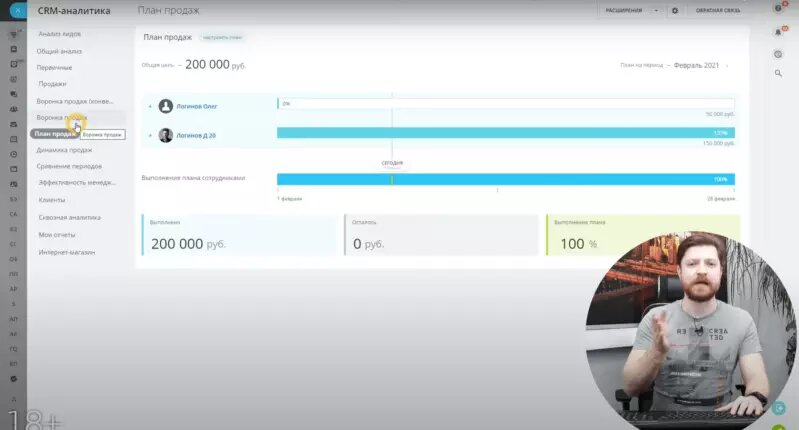The width and height of the screenshot is (799, 430).
Task: Open the people group icon in left rail
Action: 14,109
